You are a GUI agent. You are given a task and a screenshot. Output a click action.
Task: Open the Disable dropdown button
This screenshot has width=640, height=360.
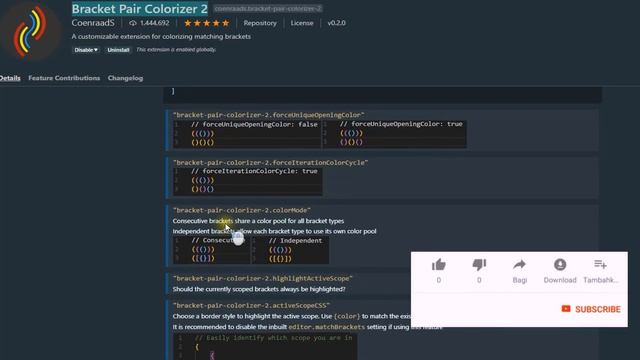[x=86, y=50]
